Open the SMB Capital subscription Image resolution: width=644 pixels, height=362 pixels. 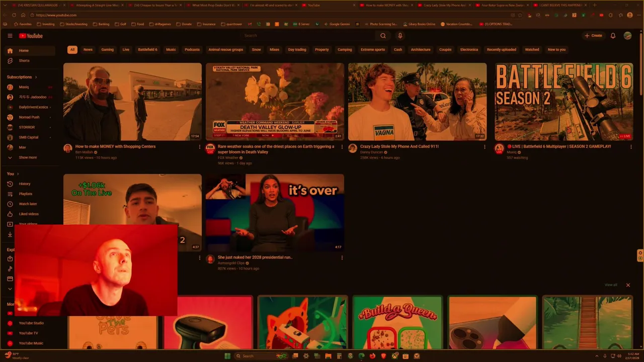(x=31, y=137)
